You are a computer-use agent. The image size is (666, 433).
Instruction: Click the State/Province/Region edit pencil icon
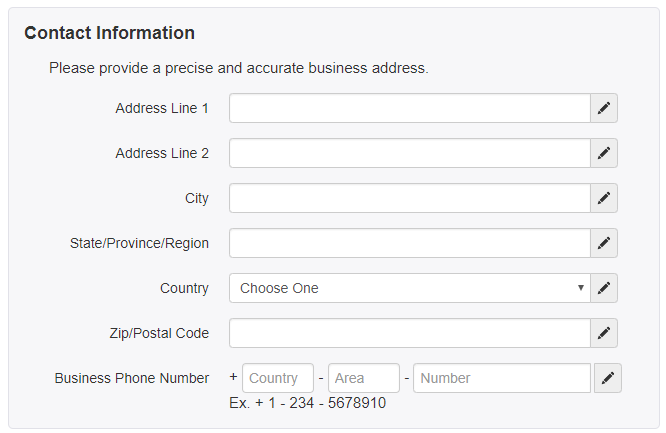(x=604, y=243)
